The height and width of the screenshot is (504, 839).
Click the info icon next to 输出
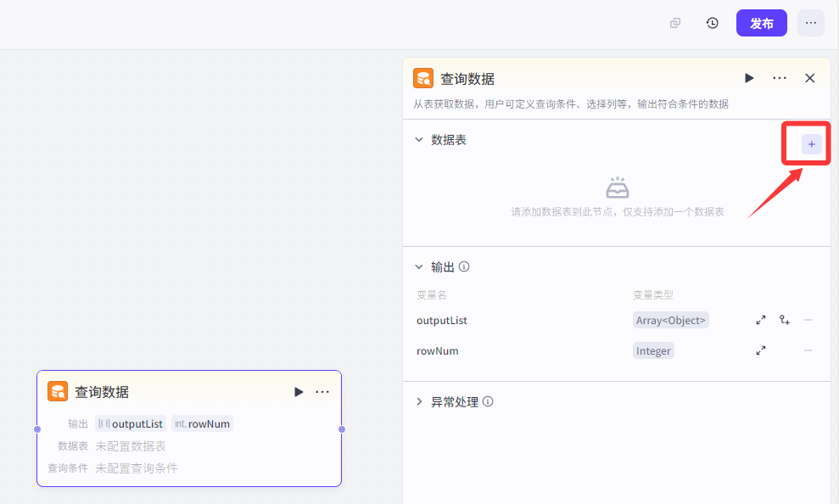464,266
